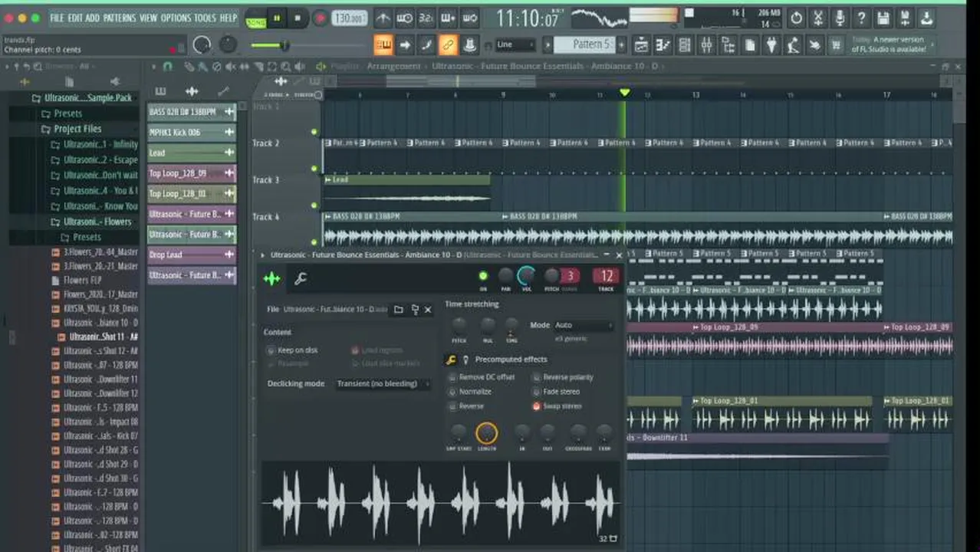
Task: Click the undo history icon
Action: (797, 18)
